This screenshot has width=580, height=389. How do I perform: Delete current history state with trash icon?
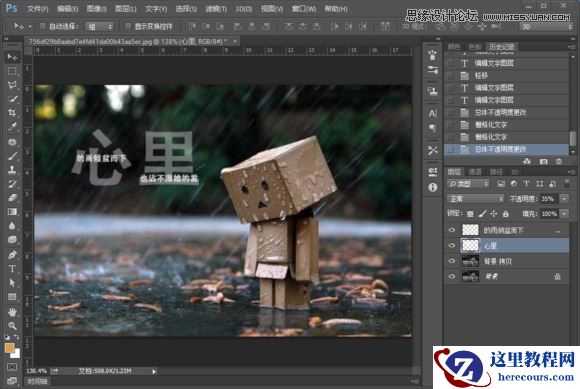559,162
